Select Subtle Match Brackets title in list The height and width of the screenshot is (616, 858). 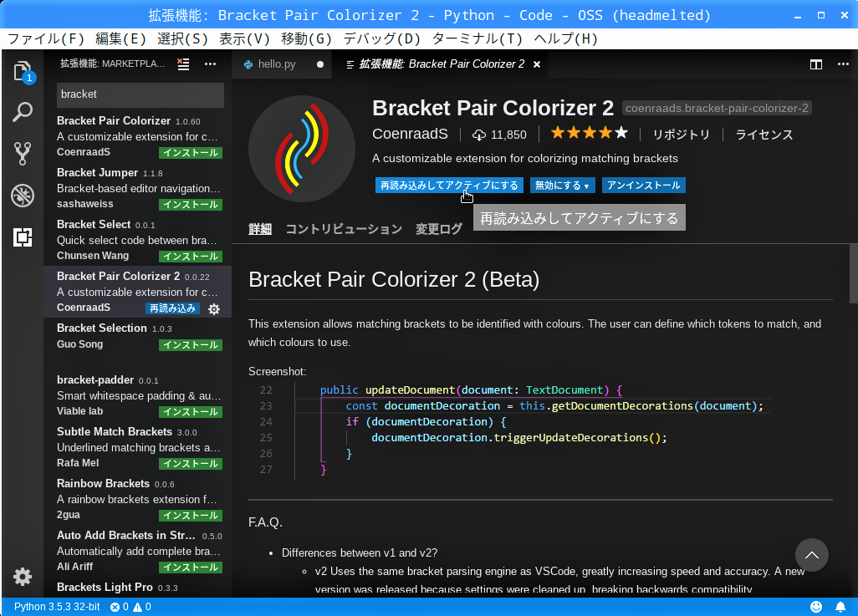[x=115, y=431]
